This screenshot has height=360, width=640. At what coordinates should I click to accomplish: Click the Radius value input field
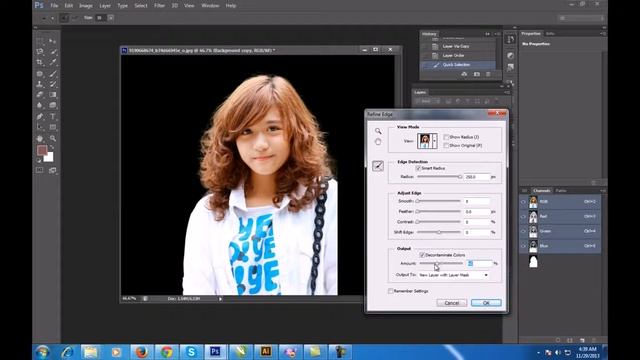(x=477, y=177)
